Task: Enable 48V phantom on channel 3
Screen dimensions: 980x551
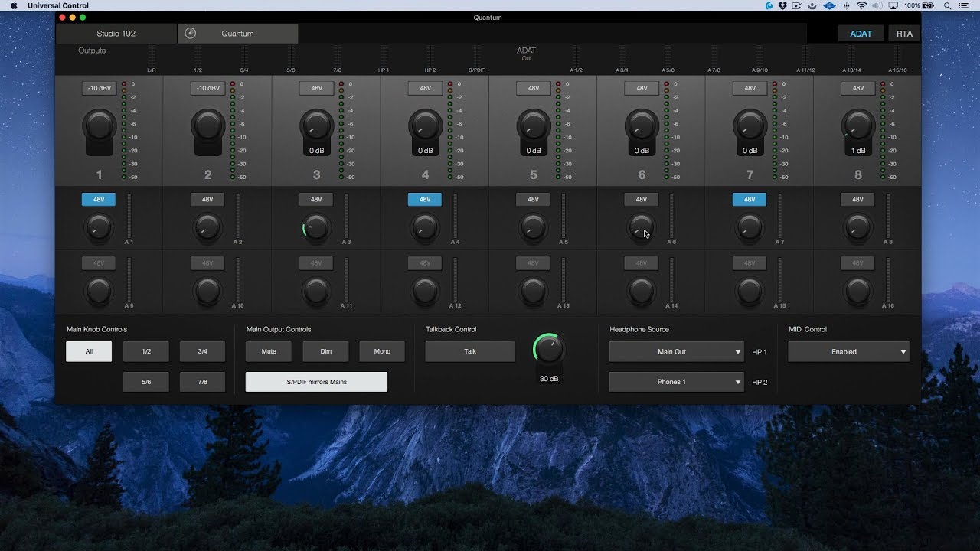Action: 316,88
